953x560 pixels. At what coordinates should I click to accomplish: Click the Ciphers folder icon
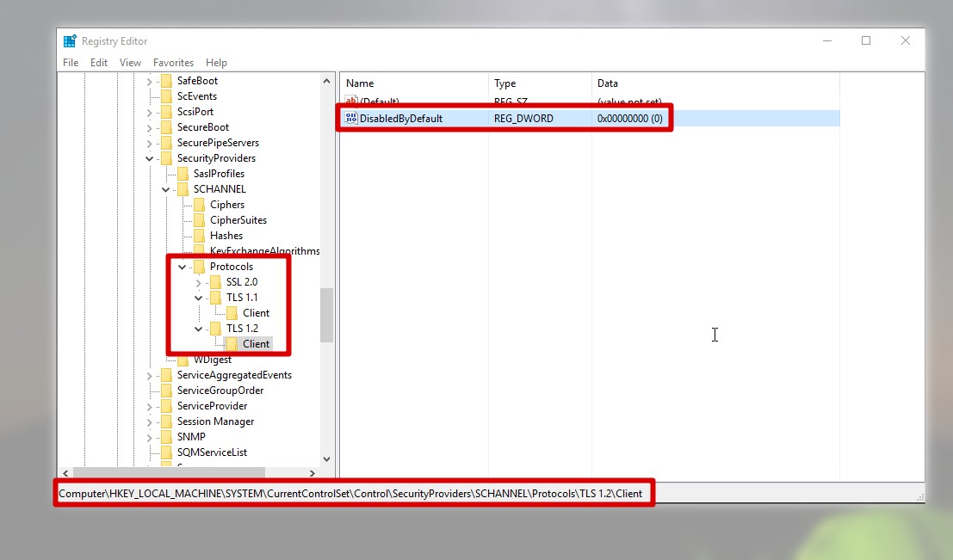[200, 205]
